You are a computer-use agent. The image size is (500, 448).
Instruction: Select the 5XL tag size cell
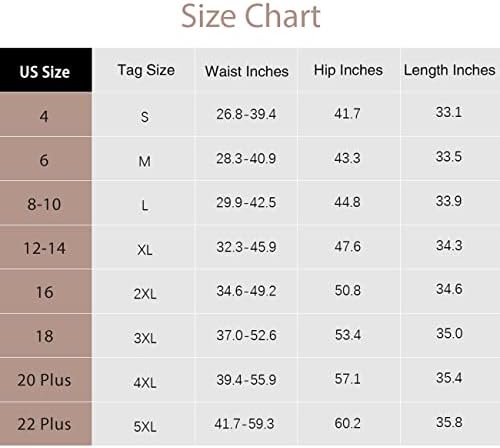tap(145, 426)
